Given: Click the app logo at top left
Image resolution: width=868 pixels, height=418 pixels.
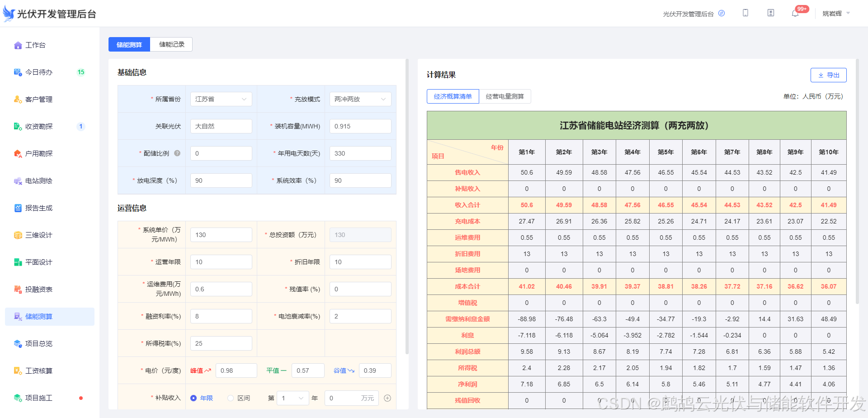Looking at the screenshot, I should click(x=9, y=14).
